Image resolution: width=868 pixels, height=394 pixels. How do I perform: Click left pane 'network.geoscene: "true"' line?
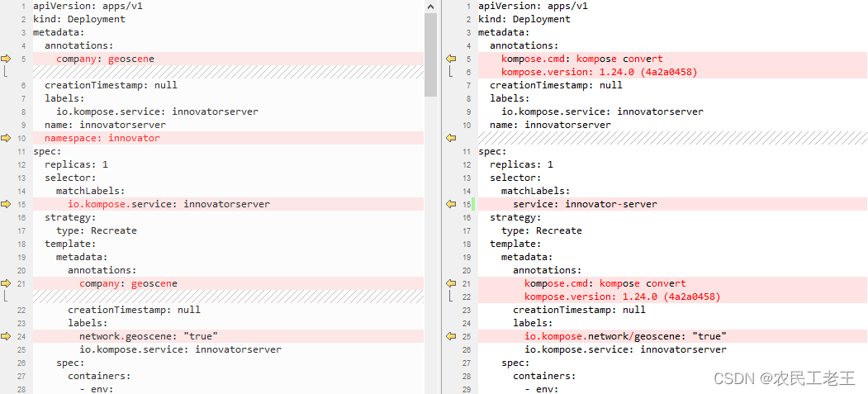pos(149,336)
